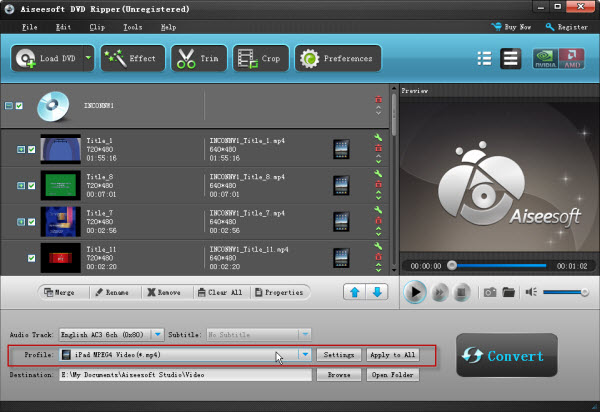Click the big Convert button

click(507, 355)
